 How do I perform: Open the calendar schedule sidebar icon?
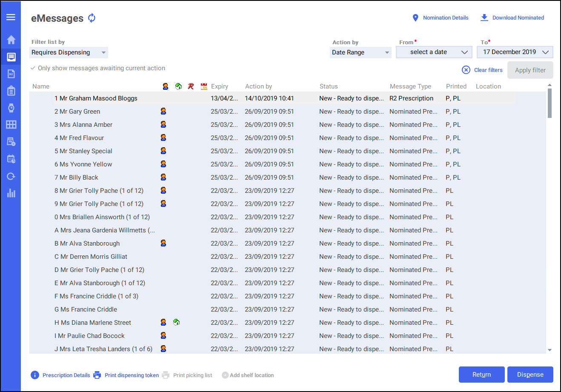11,159
